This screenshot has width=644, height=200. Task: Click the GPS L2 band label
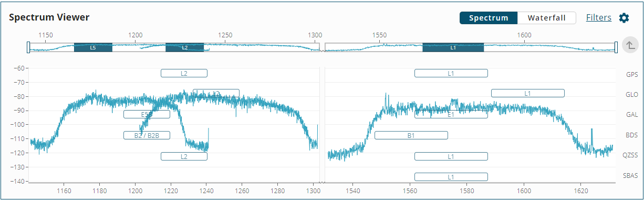(x=184, y=73)
